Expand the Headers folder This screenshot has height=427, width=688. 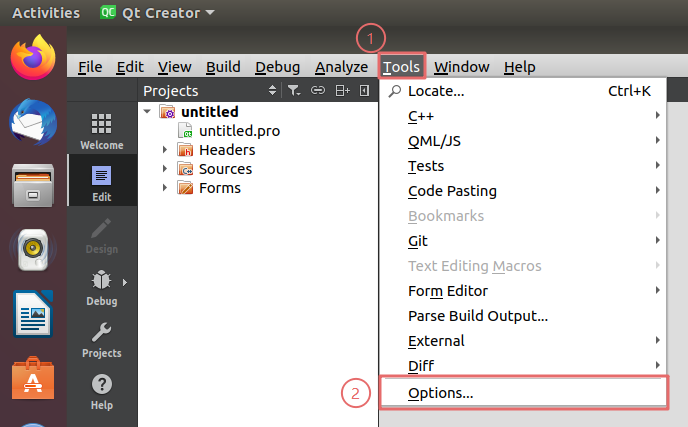[x=166, y=150]
